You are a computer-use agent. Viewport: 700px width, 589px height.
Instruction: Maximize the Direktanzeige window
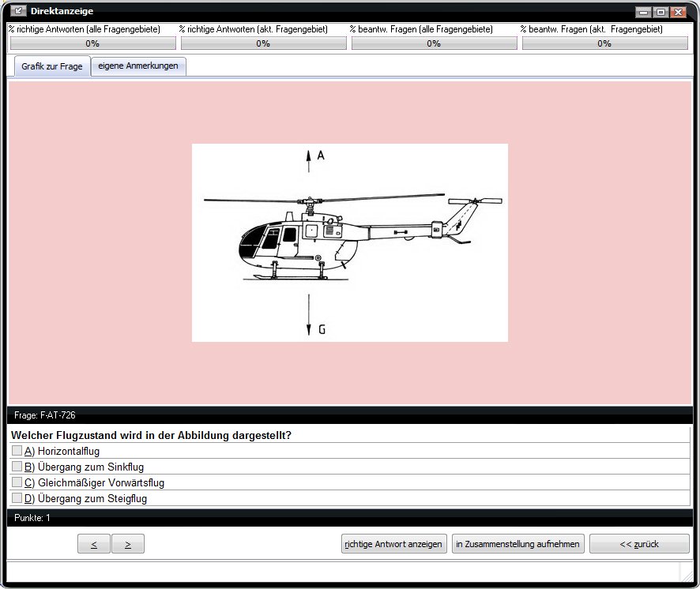click(660, 12)
